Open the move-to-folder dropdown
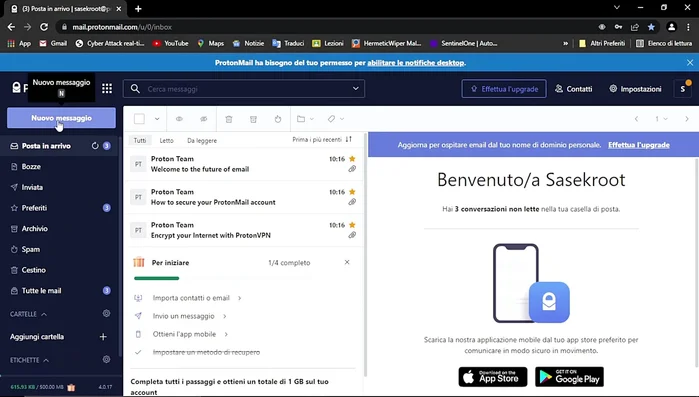 pyautogui.click(x=305, y=119)
